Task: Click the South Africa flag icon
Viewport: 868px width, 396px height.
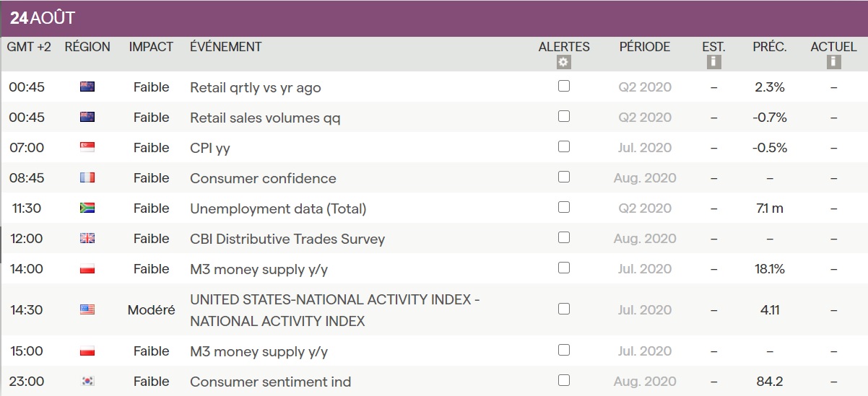Action: tap(87, 208)
